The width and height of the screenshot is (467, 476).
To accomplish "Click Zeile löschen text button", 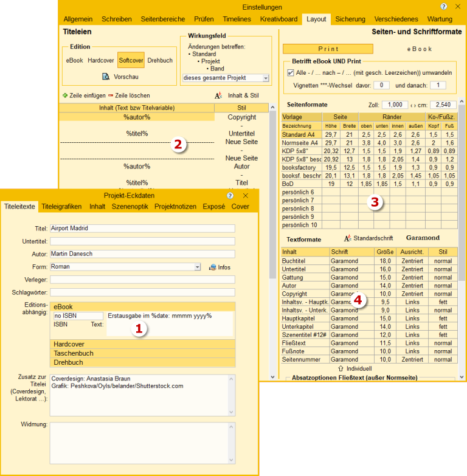I will pos(133,95).
